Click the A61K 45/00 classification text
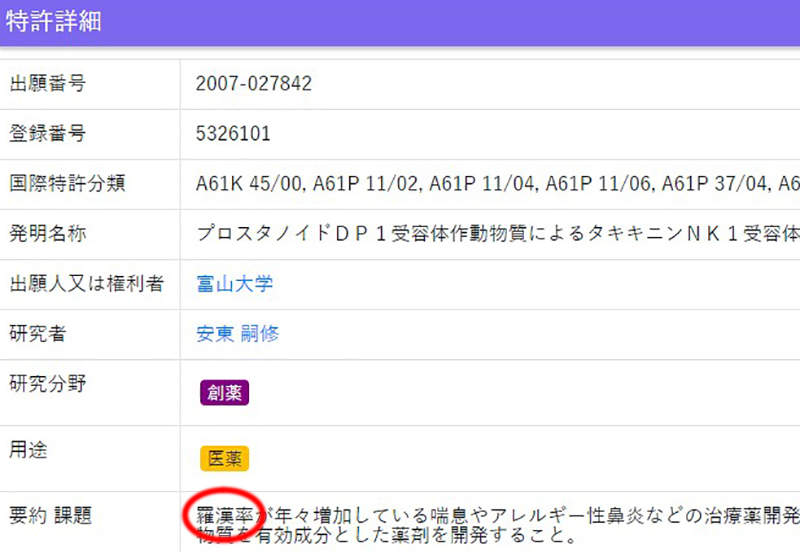800x552 pixels. pyautogui.click(x=249, y=184)
